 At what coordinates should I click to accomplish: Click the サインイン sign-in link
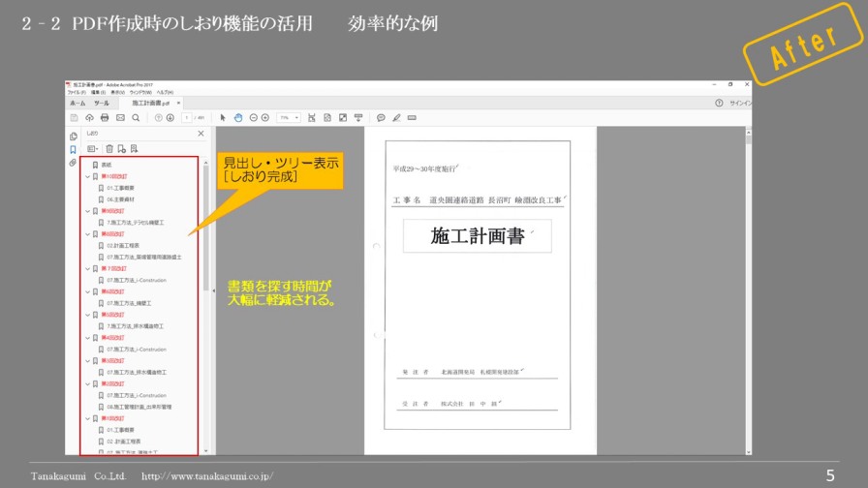point(739,103)
